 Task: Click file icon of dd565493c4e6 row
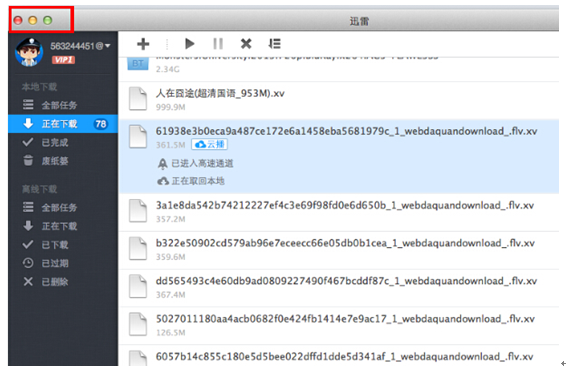pos(138,286)
